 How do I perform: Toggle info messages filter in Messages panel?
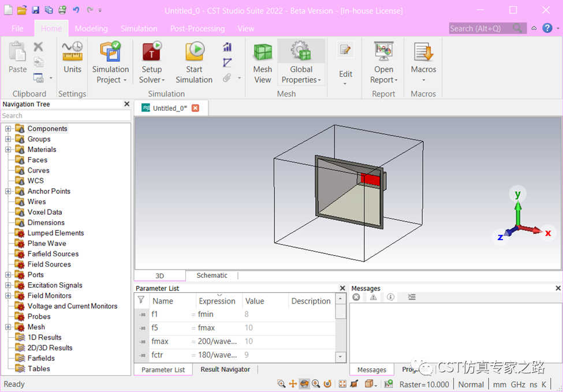point(391,297)
